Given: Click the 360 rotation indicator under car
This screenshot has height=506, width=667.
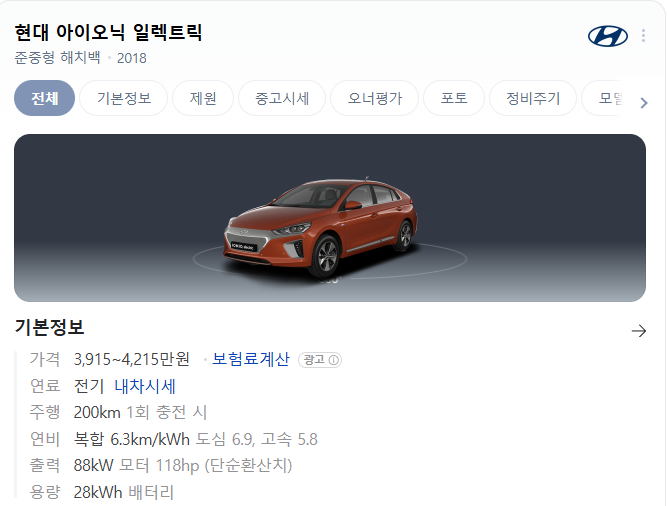Looking at the screenshot, I should point(330,280).
